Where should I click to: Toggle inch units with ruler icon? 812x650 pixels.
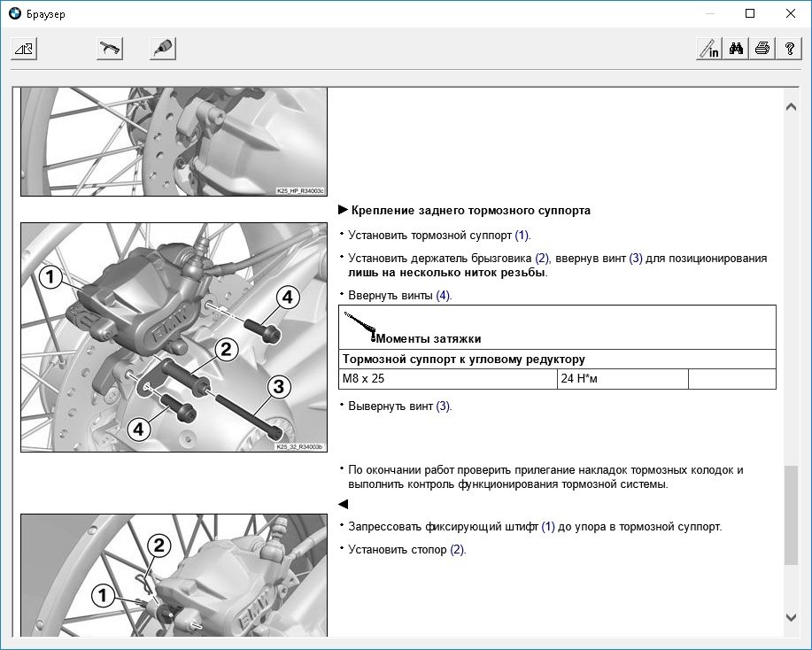click(x=709, y=50)
